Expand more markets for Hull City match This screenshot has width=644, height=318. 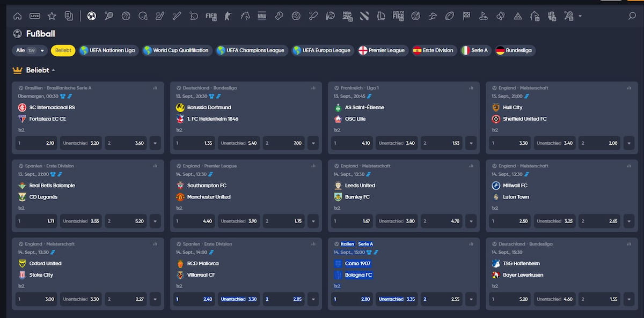(628, 143)
